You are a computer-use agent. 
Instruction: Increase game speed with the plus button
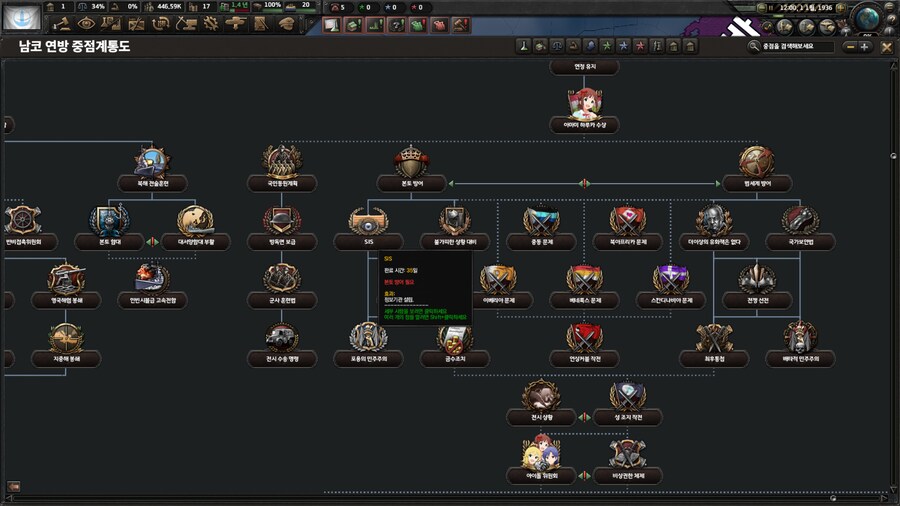840,8
